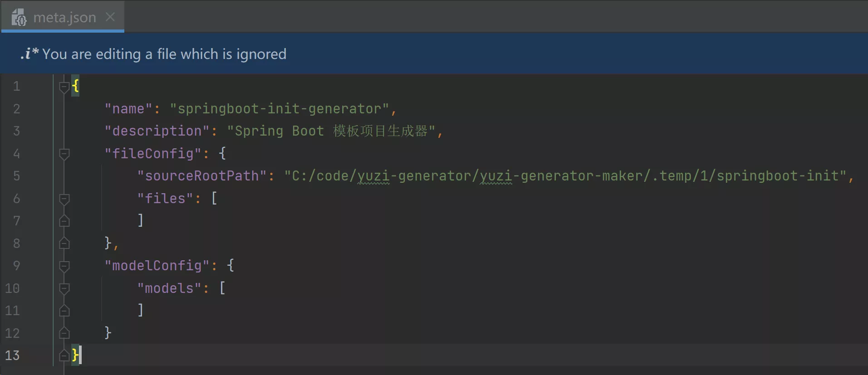This screenshot has height=375, width=868.
Task: Click the fold end marker on line 7
Action: pos(64,221)
